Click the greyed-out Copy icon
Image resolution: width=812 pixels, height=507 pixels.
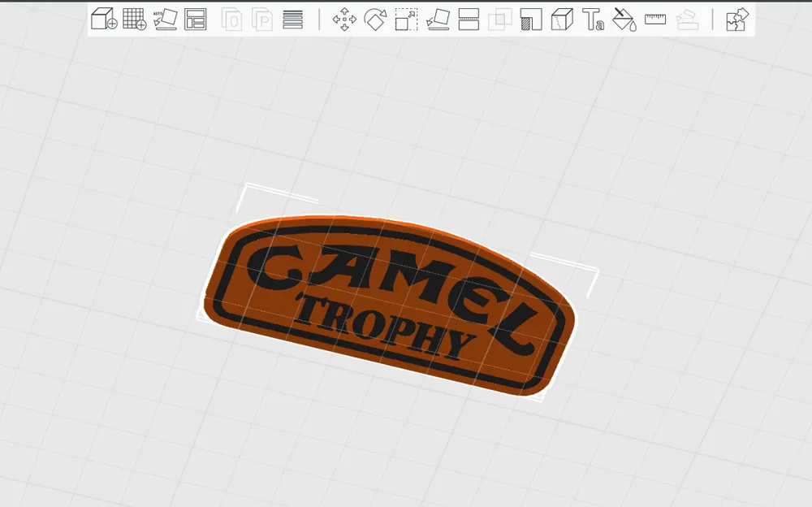tap(231, 19)
